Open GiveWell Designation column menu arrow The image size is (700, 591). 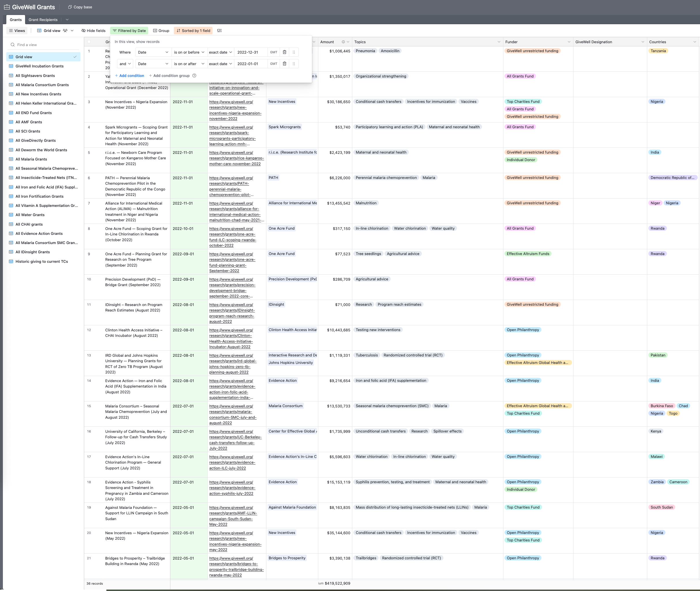pyautogui.click(x=643, y=42)
